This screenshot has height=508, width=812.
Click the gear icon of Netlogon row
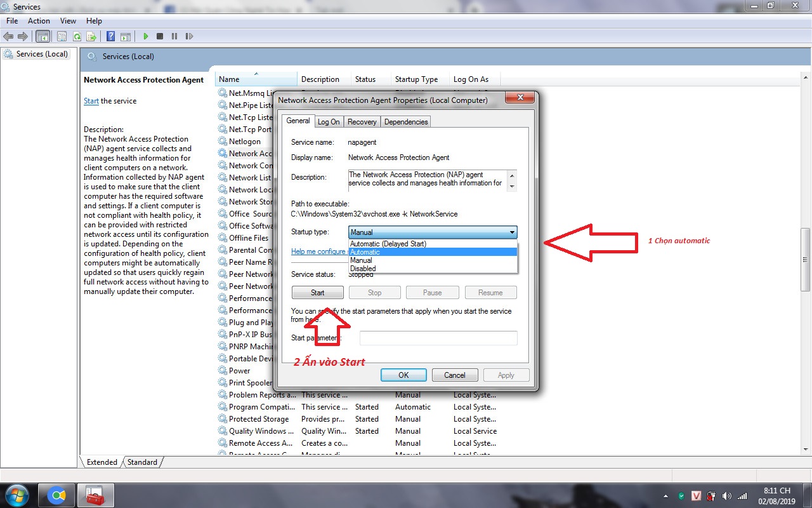pyautogui.click(x=223, y=141)
